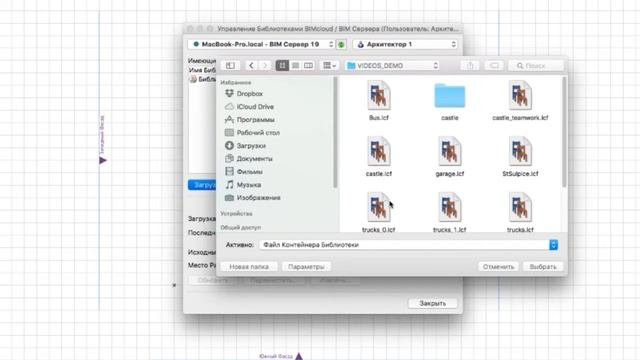Select the garage.lcf file
Screen dimensions: 640x360
(449, 157)
